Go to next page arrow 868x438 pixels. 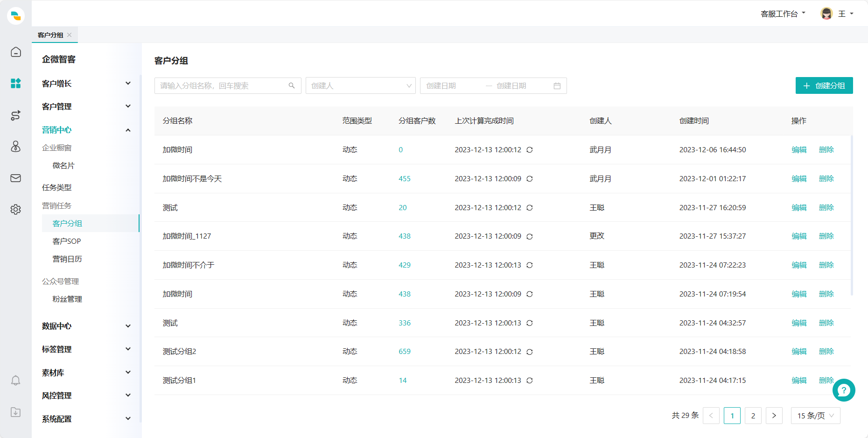(774, 416)
